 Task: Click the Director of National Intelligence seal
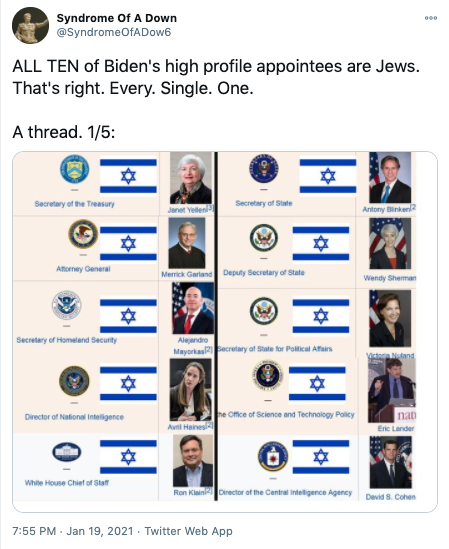(74, 381)
